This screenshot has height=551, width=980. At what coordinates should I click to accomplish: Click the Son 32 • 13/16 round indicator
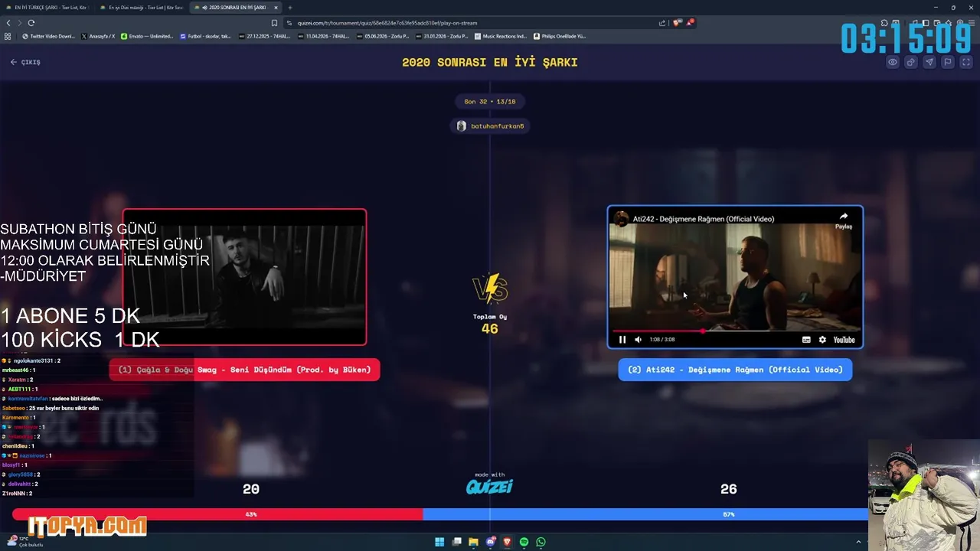490,101
